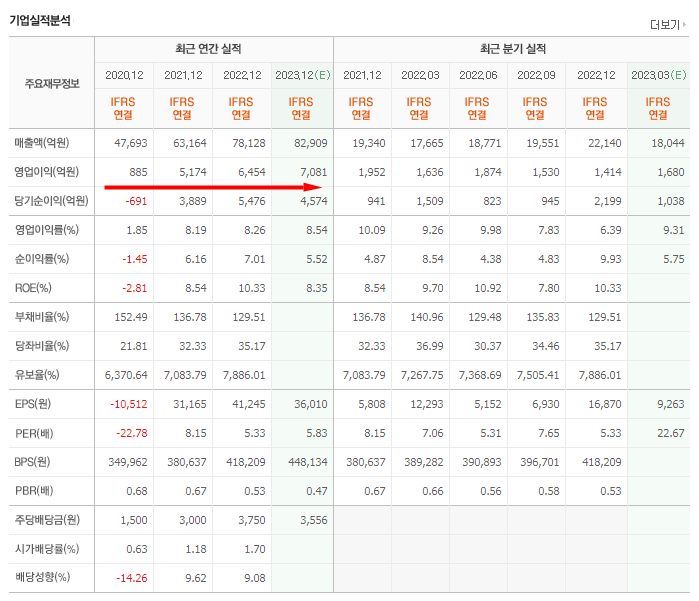Image resolution: width=699 pixels, height=601 pixels.
Task: Click the operating profit value 6,454
Action: click(x=252, y=172)
